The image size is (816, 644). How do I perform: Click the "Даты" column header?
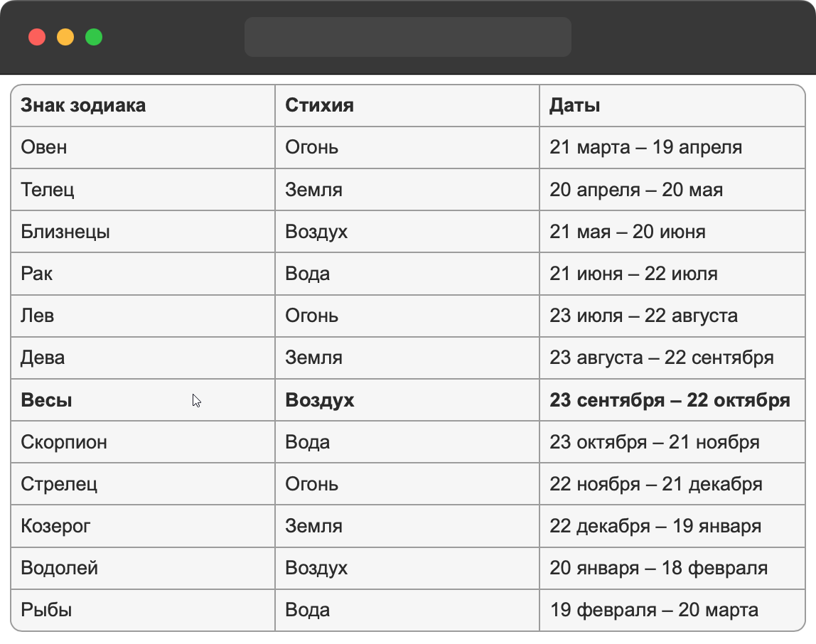(575, 105)
